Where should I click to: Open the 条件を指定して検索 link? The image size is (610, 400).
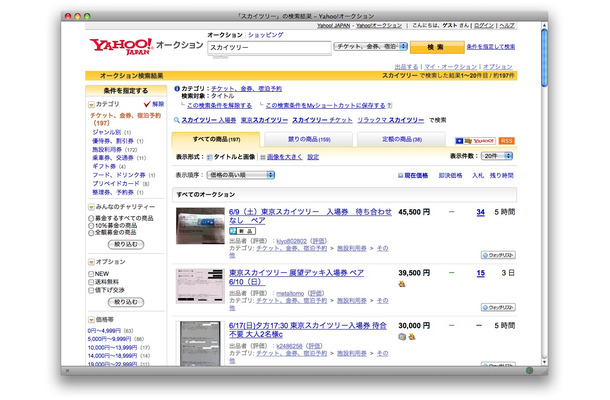[491, 47]
